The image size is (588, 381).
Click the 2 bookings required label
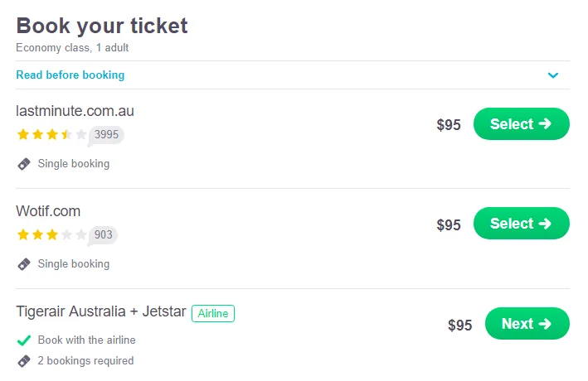[x=85, y=361]
